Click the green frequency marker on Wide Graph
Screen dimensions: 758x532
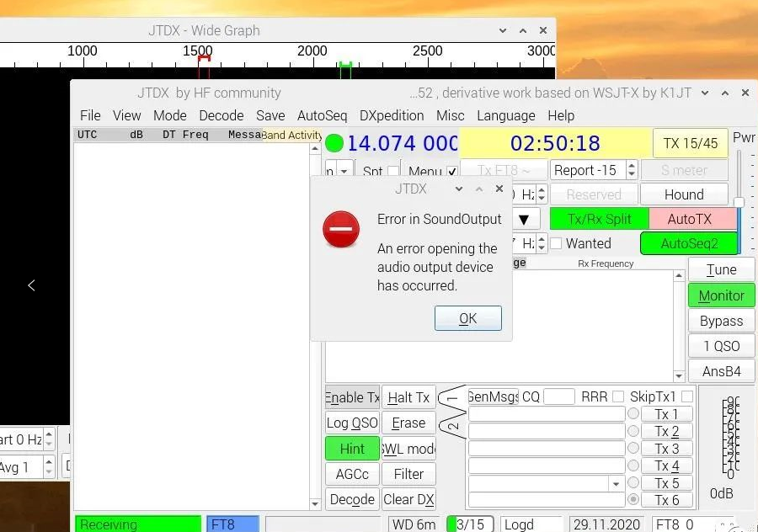345,67
